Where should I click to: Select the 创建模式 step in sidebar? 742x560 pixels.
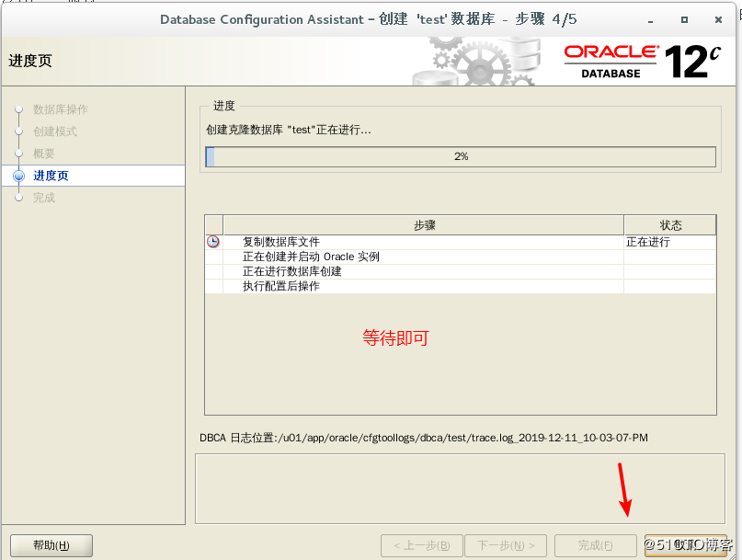(55, 131)
